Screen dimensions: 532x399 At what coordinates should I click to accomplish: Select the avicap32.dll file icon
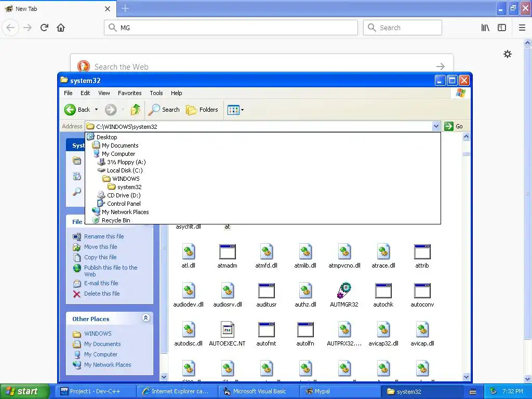point(383,330)
